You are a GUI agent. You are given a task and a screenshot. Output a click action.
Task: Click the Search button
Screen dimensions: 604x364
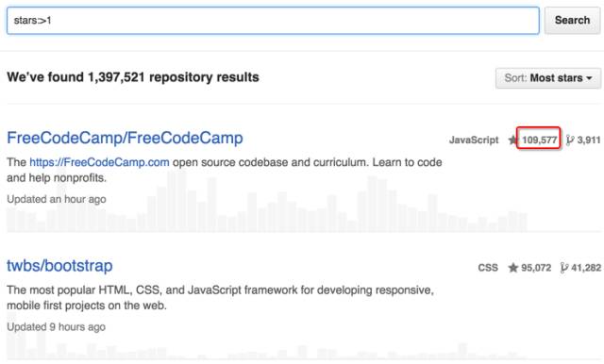(572, 21)
